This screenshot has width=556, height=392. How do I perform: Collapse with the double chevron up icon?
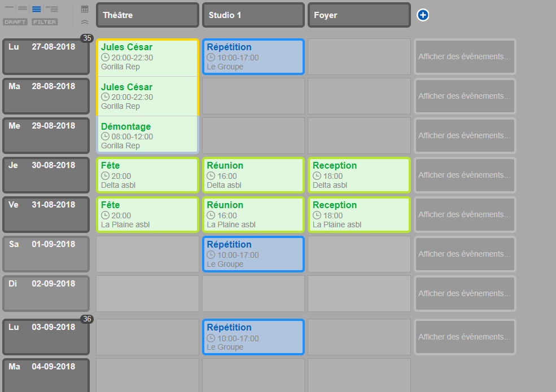click(x=85, y=22)
